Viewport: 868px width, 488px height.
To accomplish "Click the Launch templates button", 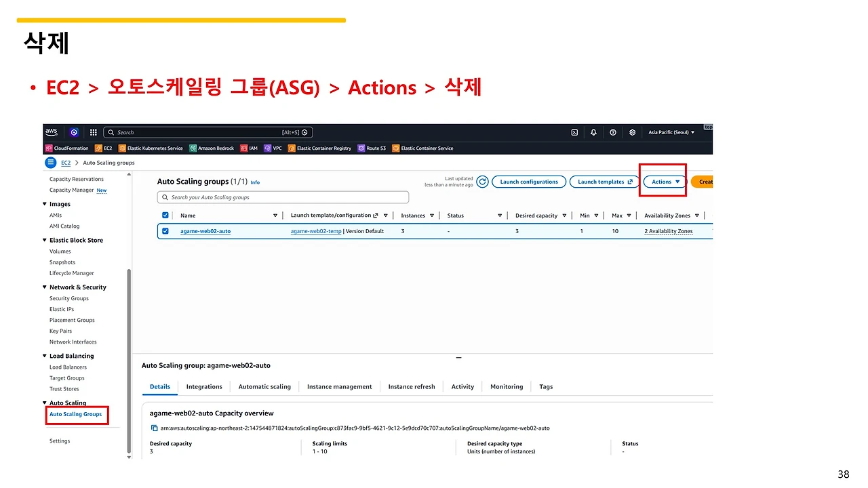I will click(605, 182).
